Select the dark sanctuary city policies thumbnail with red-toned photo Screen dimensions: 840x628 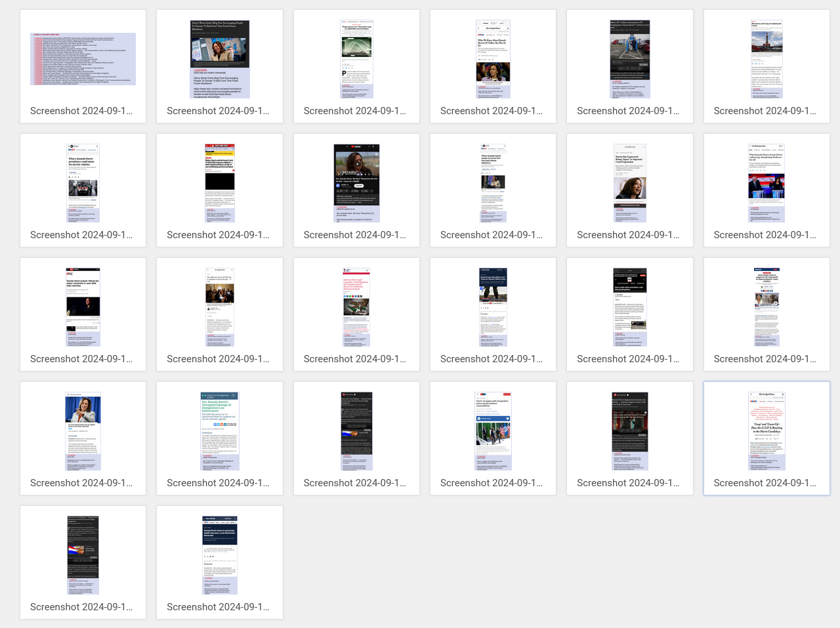tap(630, 431)
